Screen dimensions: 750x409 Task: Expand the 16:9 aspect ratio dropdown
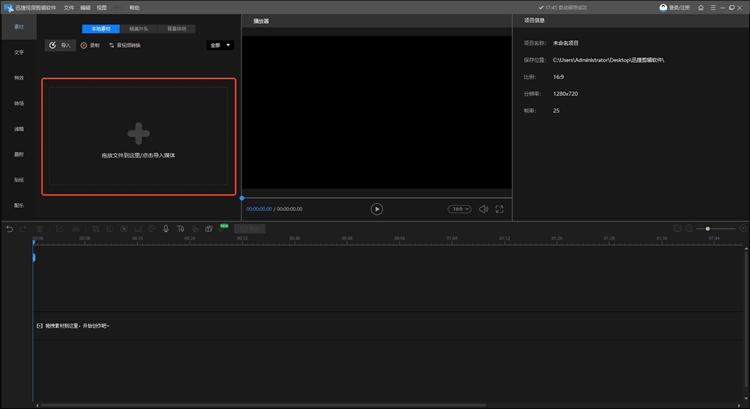(x=458, y=209)
